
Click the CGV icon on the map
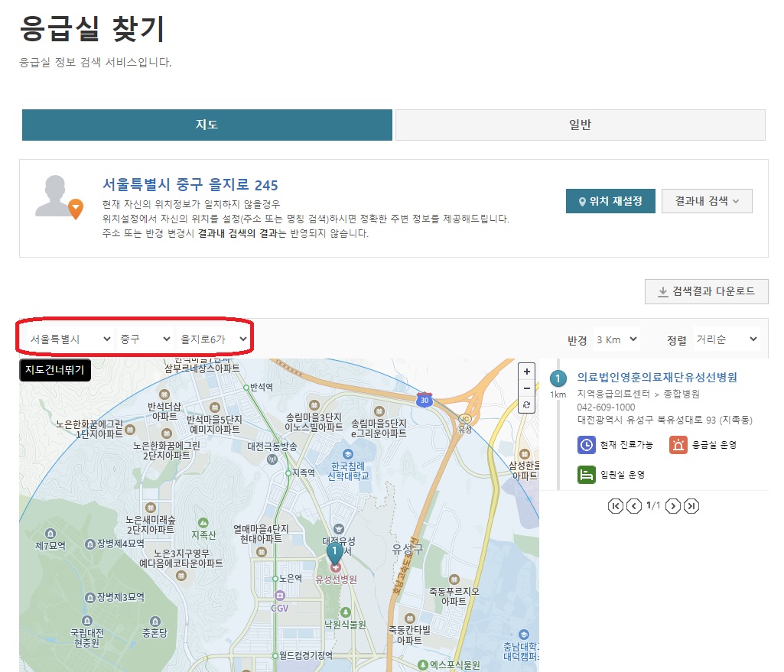point(280,596)
